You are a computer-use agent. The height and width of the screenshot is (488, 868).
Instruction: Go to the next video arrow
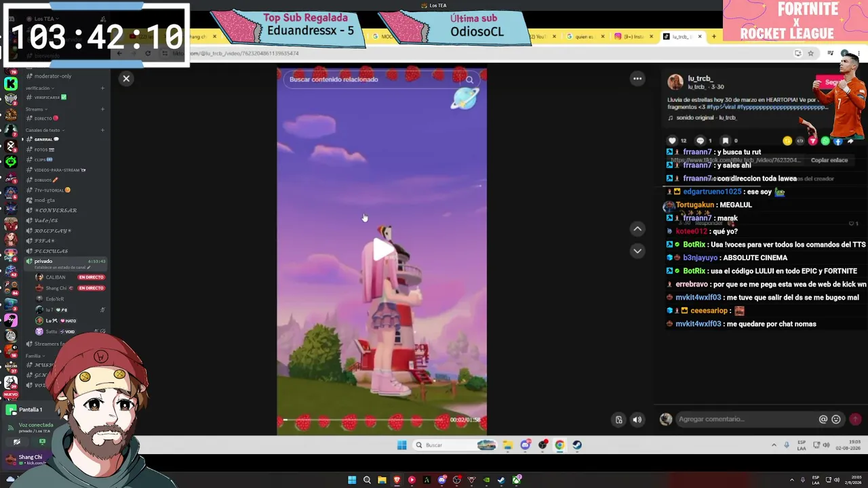pyautogui.click(x=637, y=251)
